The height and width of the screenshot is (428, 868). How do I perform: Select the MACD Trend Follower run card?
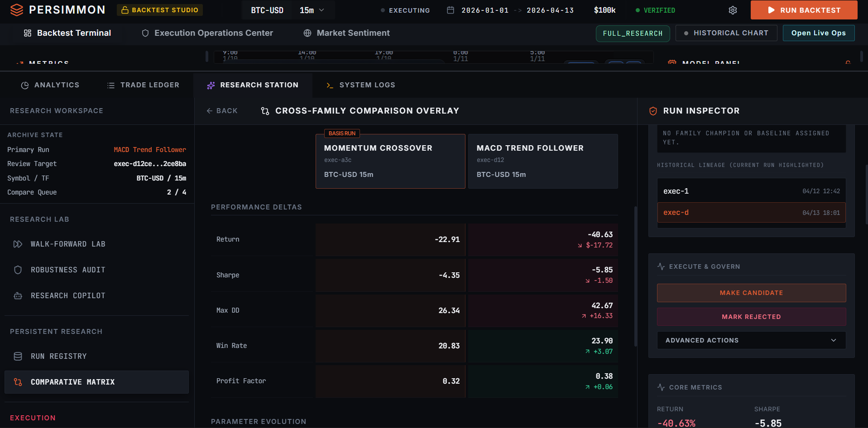click(543, 161)
